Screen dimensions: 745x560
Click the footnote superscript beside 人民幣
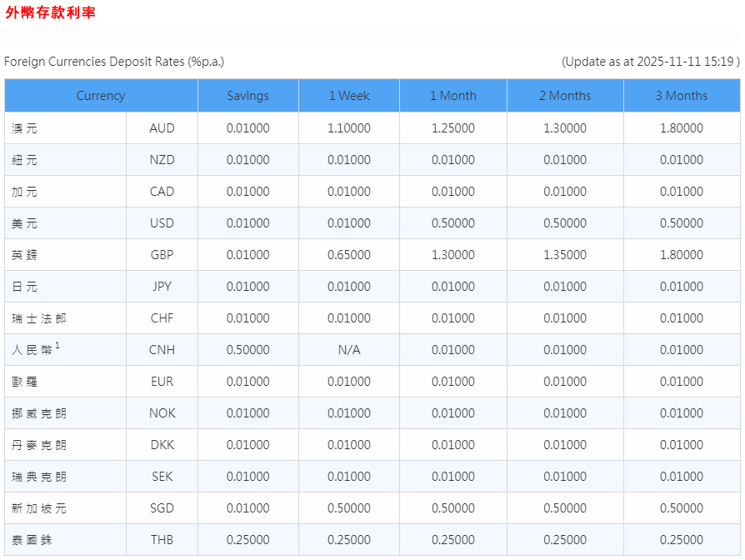[57, 346]
